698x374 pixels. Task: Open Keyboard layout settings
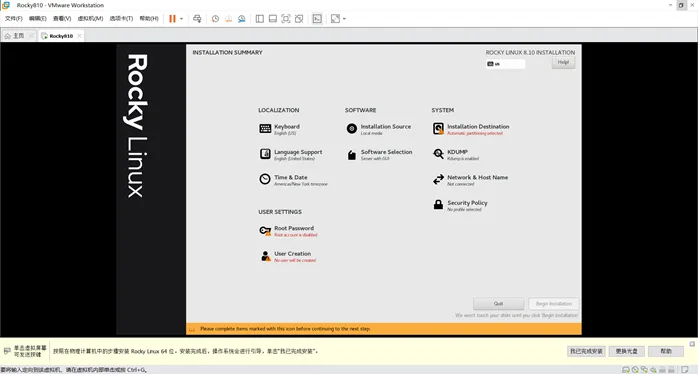(x=280, y=129)
